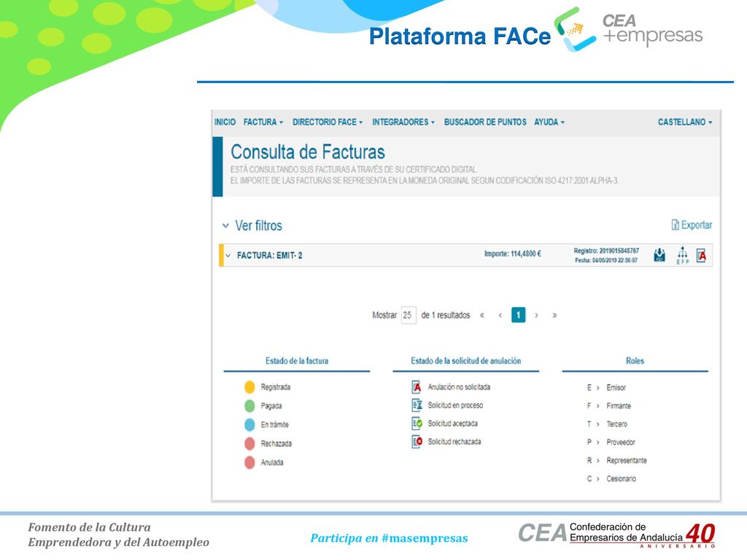The height and width of the screenshot is (560, 747).
Task: Go to the first results page
Action: point(482,315)
